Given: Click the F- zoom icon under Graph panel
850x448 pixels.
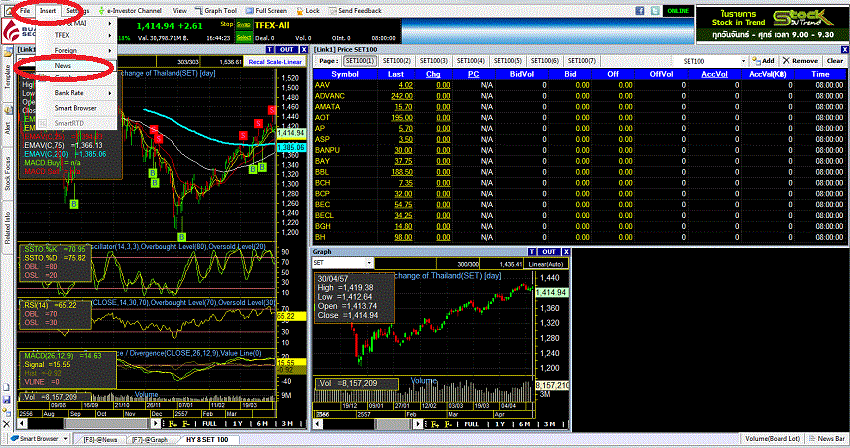Looking at the screenshot, I should (x=448, y=424).
